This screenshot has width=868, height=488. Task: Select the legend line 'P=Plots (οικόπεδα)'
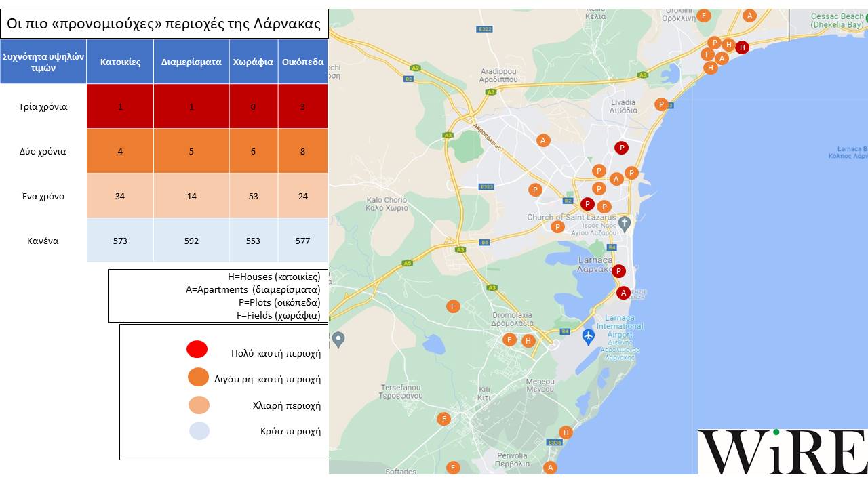(278, 302)
